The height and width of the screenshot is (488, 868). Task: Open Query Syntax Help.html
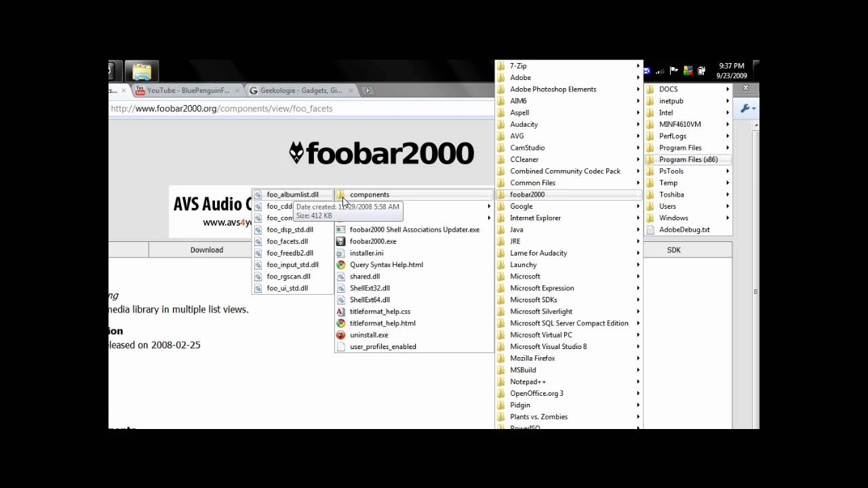coord(414,264)
